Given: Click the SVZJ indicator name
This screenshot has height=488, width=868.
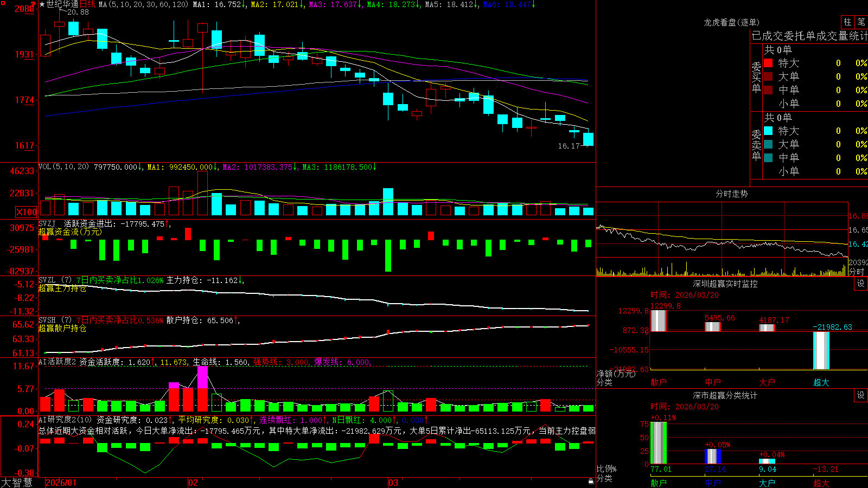Looking at the screenshot, I should 47,223.
